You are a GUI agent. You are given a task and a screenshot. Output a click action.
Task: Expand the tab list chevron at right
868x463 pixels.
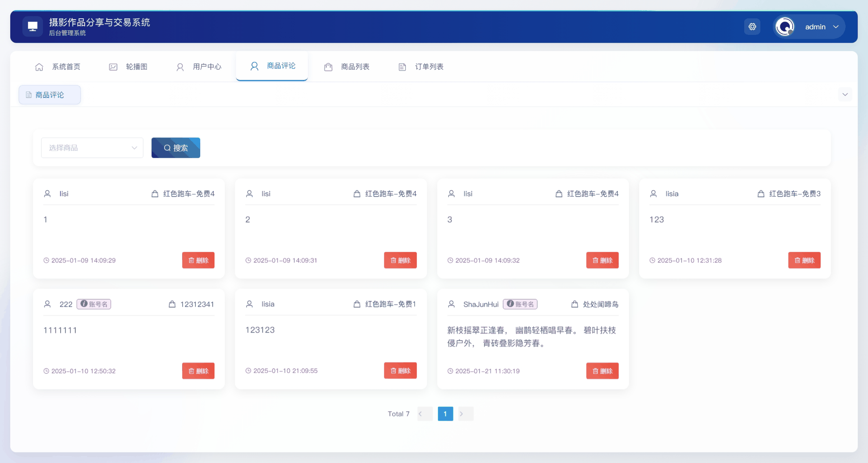coord(845,95)
